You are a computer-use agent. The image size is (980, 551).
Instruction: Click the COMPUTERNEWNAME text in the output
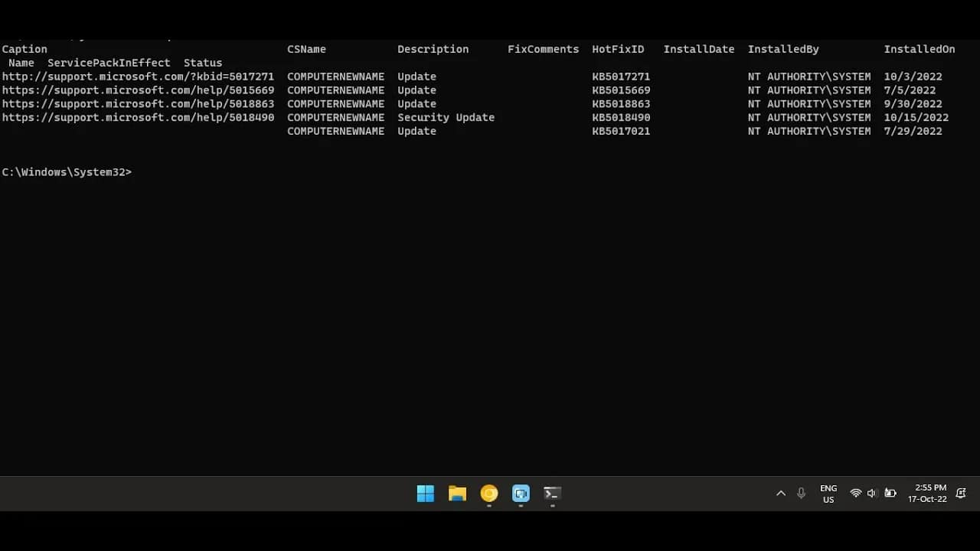[335, 77]
